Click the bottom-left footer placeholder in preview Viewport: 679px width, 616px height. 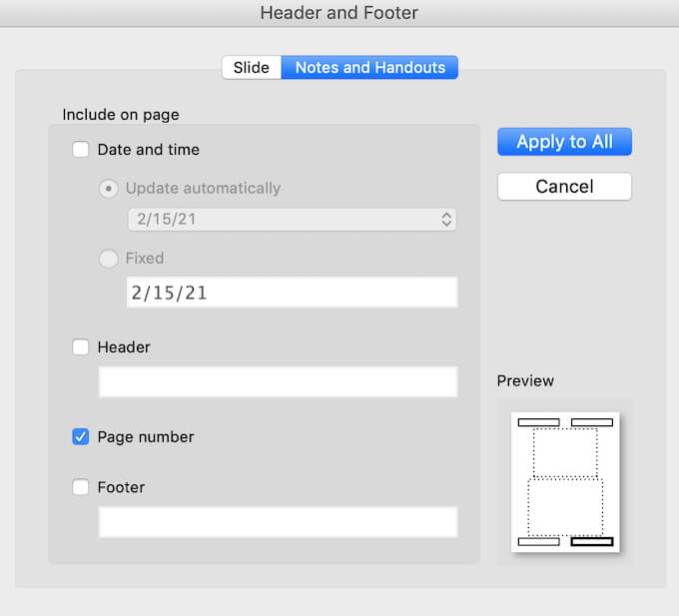[538, 541]
